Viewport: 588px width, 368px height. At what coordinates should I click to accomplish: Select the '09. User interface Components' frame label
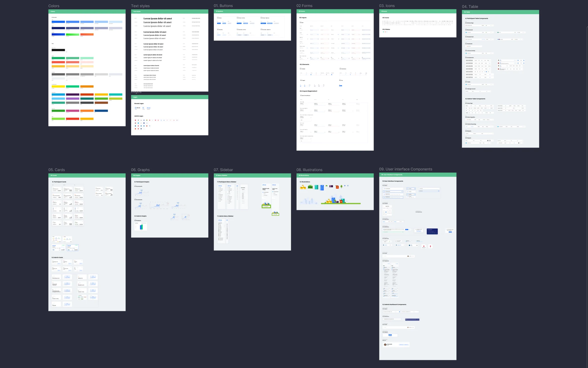click(x=405, y=169)
